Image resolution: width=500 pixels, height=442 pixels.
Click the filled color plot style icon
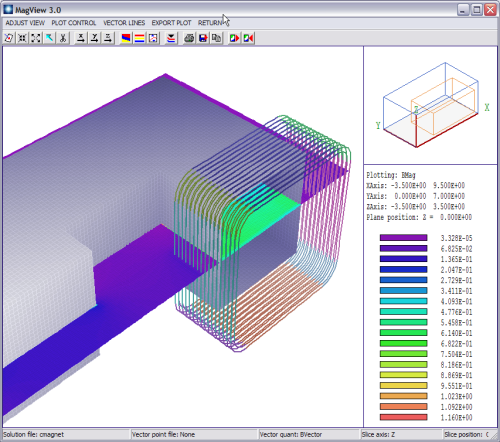[126, 38]
